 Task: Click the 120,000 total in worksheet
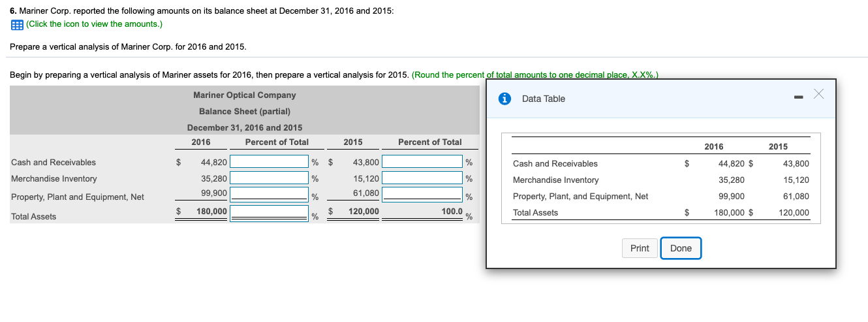(x=364, y=212)
